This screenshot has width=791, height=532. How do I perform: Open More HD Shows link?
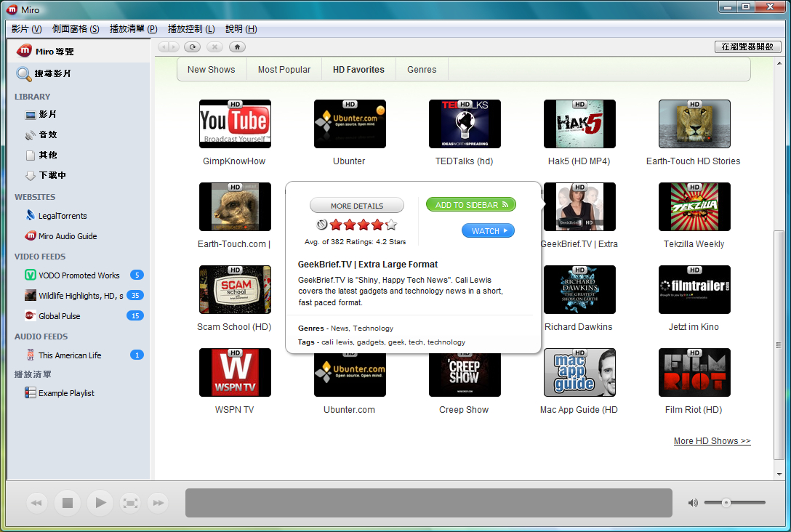point(712,441)
